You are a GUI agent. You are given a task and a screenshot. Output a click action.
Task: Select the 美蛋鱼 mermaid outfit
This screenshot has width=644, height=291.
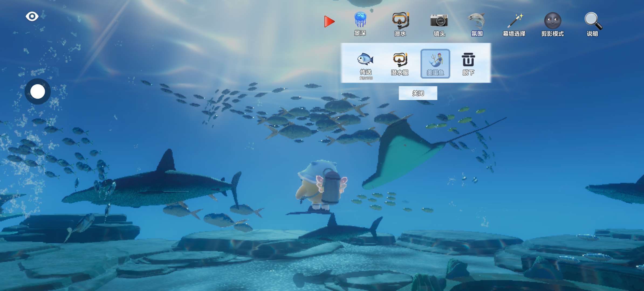click(x=435, y=64)
